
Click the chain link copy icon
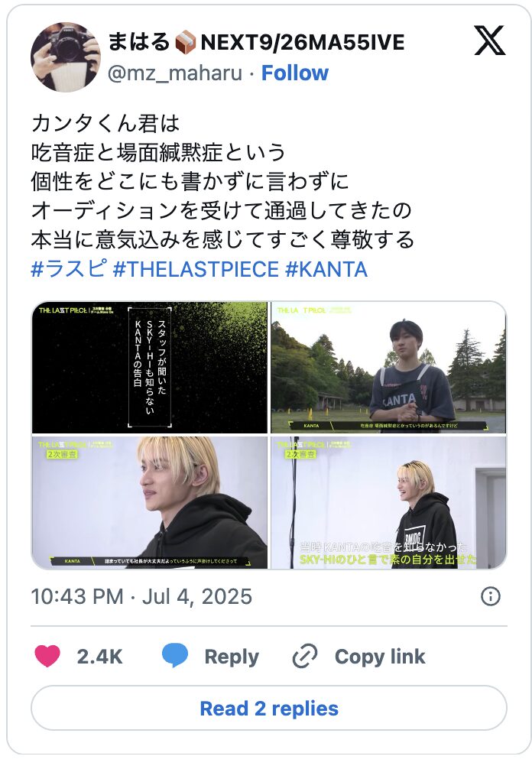click(305, 656)
